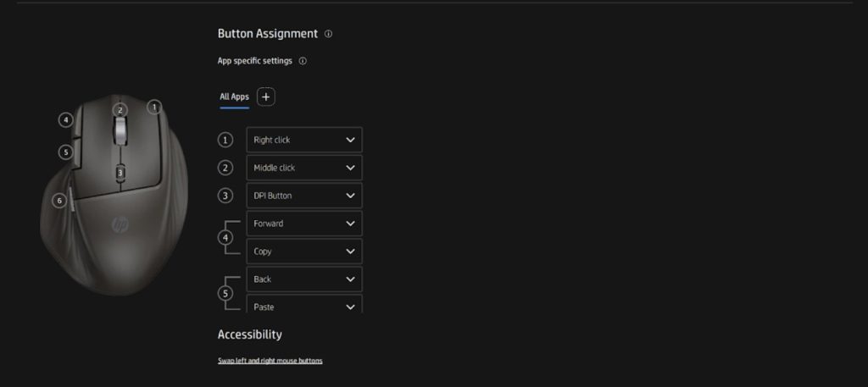
Task: Select button 5 marker on the mouse side
Action: tap(66, 152)
